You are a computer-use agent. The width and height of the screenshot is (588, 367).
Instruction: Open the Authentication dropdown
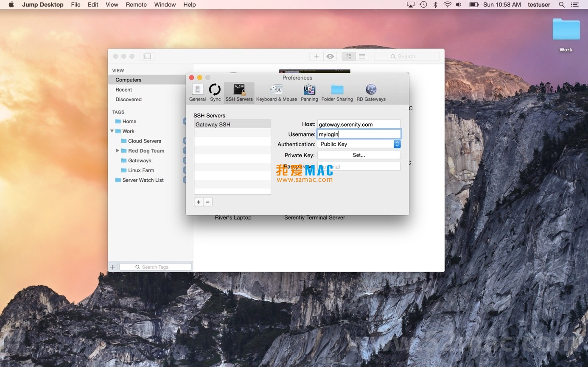click(x=359, y=144)
